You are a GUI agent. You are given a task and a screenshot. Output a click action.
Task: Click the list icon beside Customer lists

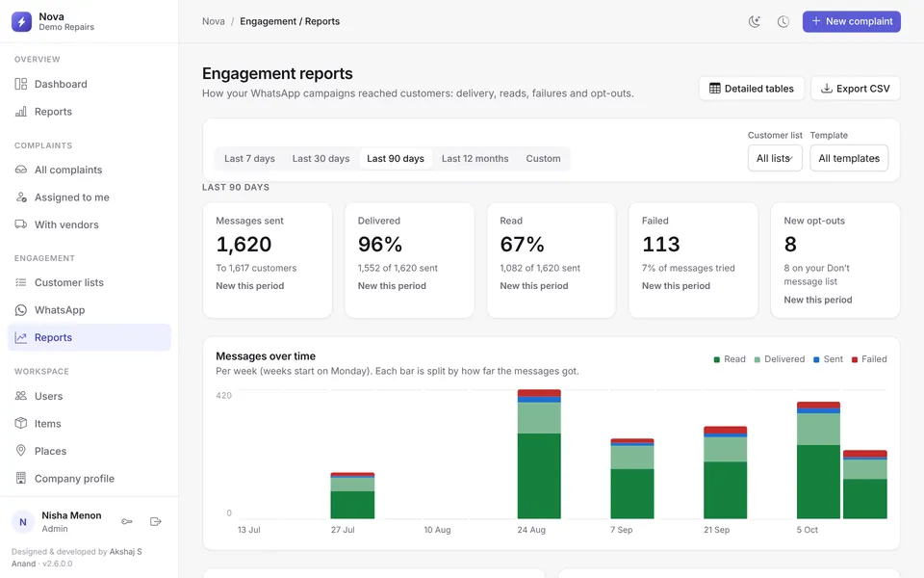click(x=20, y=282)
